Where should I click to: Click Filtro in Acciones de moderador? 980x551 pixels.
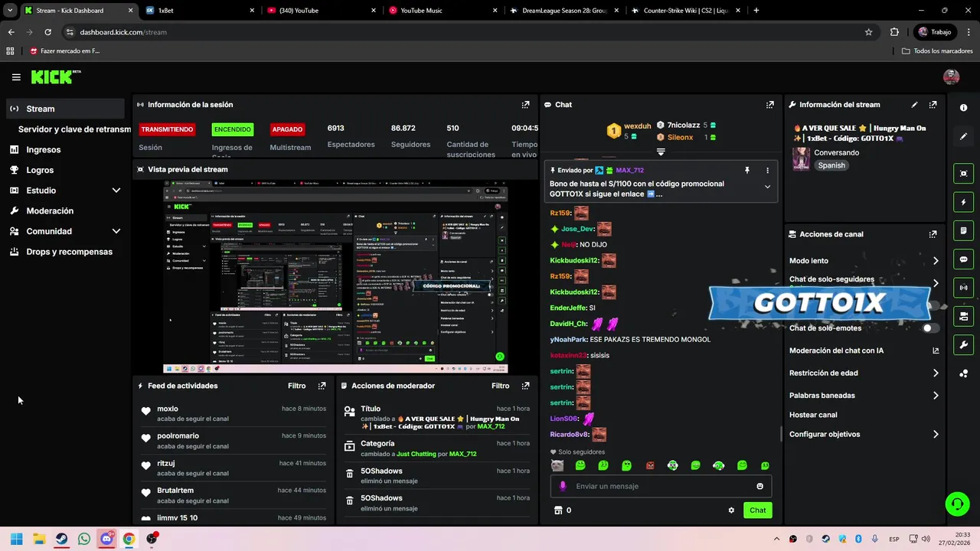[x=500, y=386]
